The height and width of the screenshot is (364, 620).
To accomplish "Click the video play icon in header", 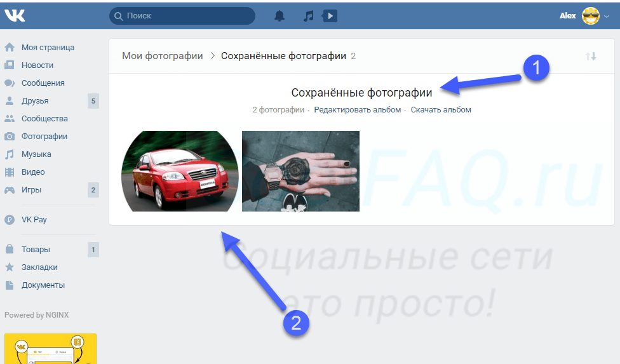I will (x=329, y=16).
